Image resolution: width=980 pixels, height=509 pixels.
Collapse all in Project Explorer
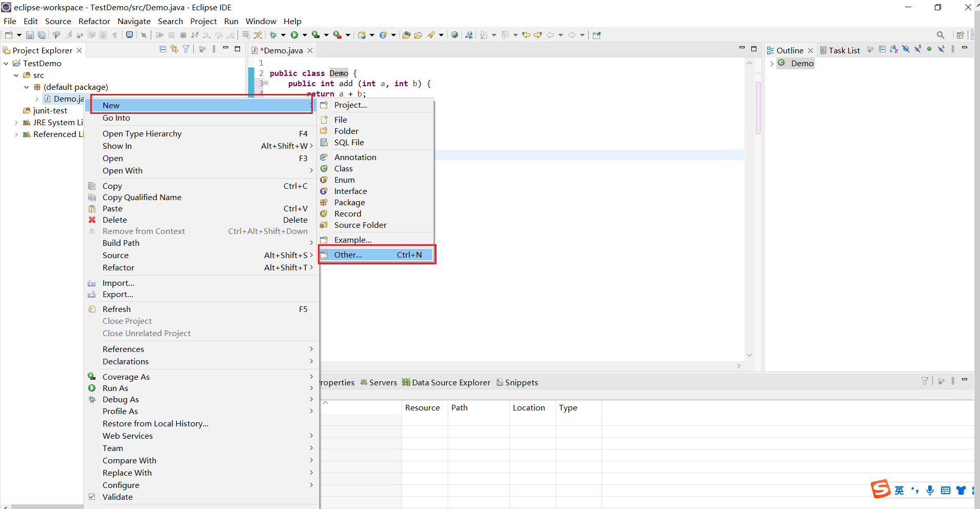pos(163,49)
